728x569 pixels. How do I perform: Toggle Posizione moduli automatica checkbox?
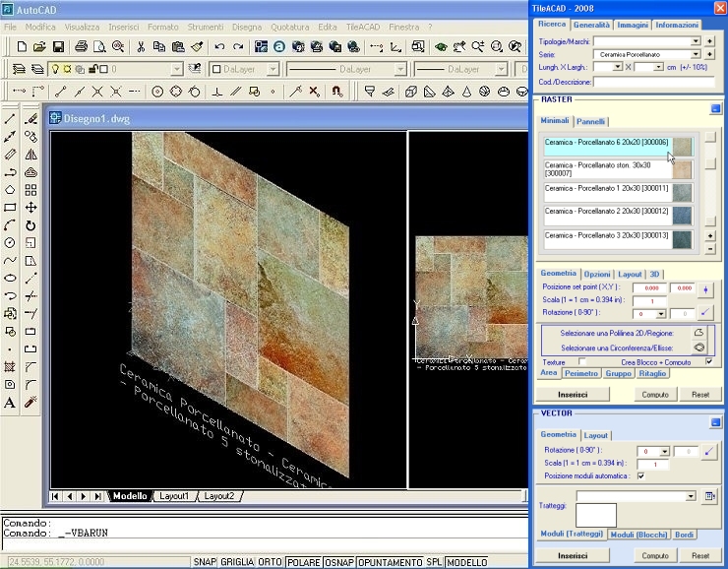click(x=641, y=476)
